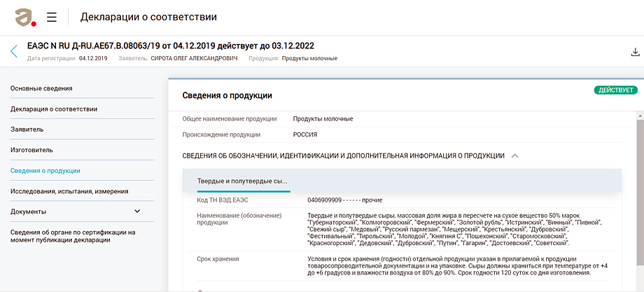Open the hamburger navigation menu

point(52,17)
